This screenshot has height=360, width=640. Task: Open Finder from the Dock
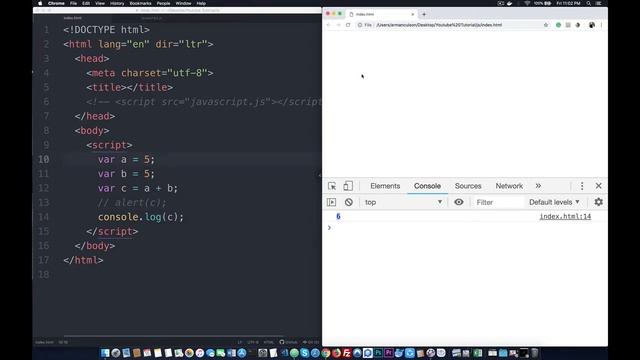tap(105, 353)
